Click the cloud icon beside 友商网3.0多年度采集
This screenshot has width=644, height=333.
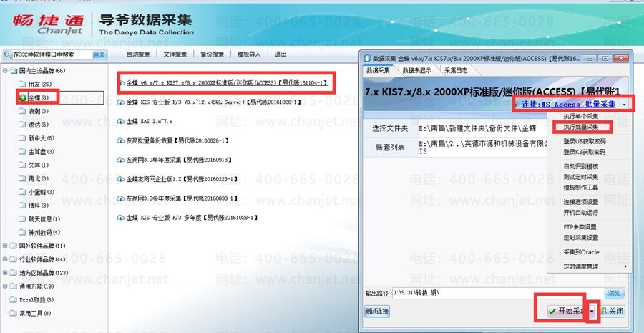click(x=121, y=198)
